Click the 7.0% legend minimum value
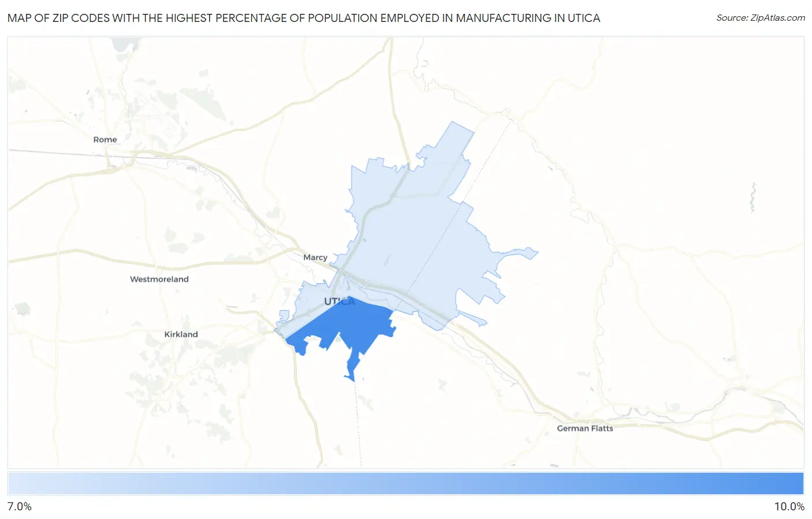This screenshot has height=519, width=812. click(20, 507)
